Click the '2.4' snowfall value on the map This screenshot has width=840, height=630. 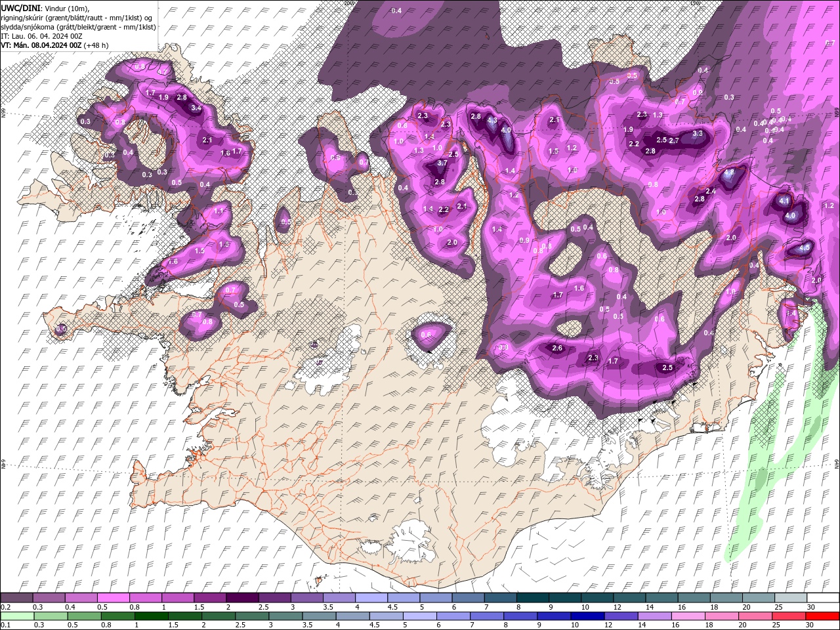tap(711, 191)
